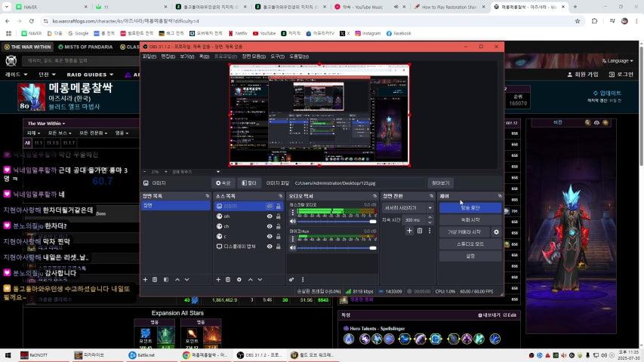The width and height of the screenshot is (644, 362).
Task: Adjust the mic/Aux volume slider
Action: 337,247
